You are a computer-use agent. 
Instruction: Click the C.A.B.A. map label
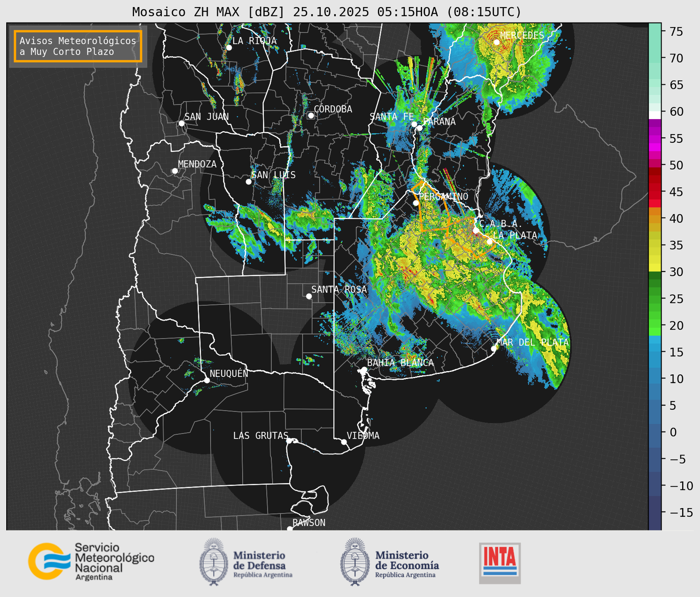click(501, 224)
